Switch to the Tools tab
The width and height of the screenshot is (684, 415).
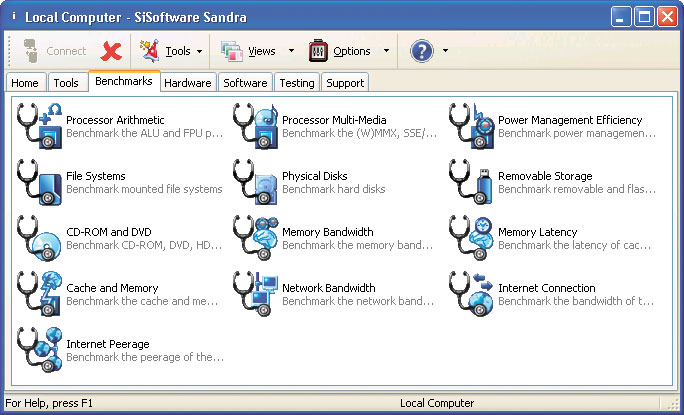(66, 82)
